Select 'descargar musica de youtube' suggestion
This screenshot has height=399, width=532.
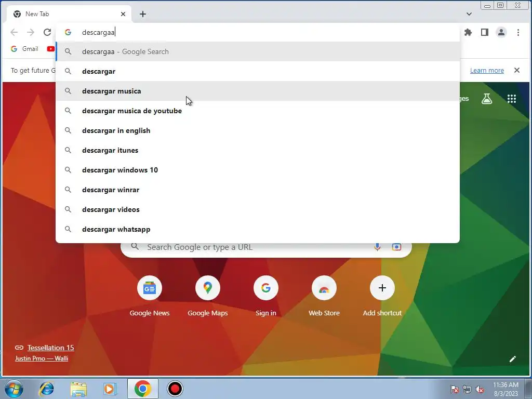click(258, 111)
